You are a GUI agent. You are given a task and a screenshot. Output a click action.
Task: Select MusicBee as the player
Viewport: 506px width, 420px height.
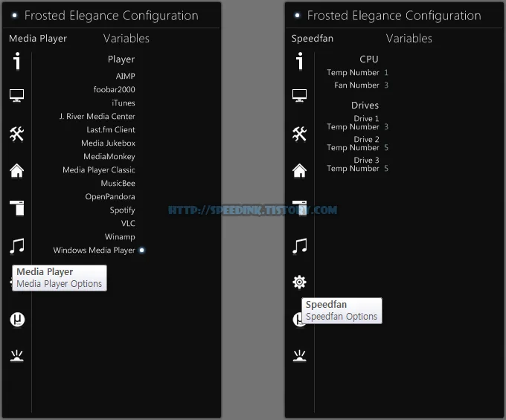(x=118, y=183)
